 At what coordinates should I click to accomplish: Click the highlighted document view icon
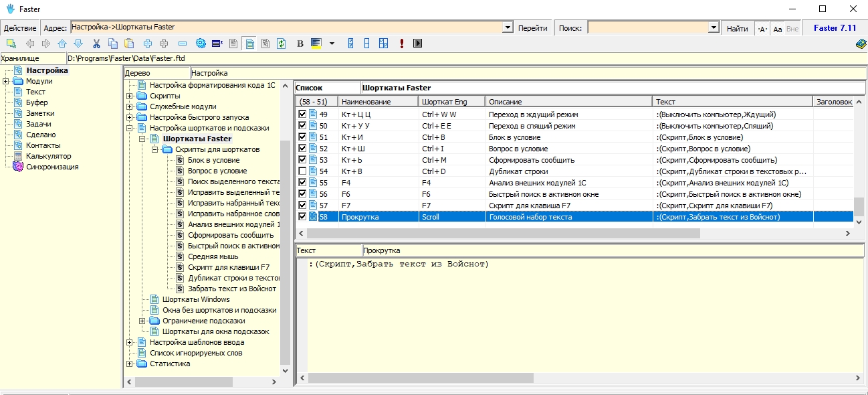pos(249,44)
